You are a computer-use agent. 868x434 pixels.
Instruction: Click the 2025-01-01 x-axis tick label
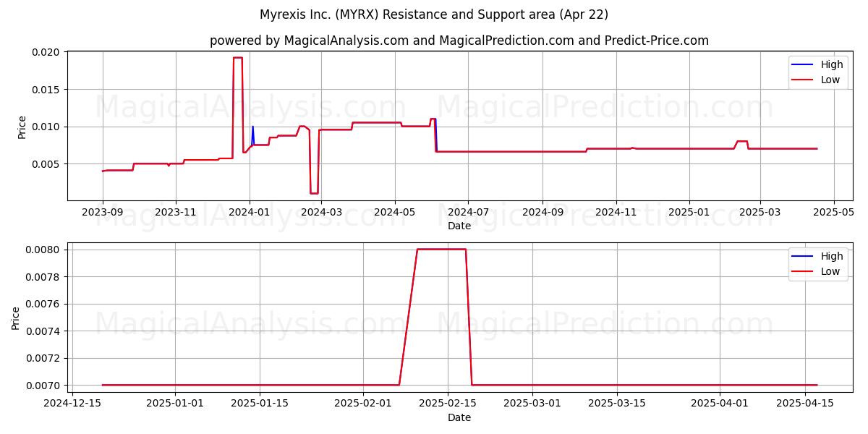(x=174, y=404)
